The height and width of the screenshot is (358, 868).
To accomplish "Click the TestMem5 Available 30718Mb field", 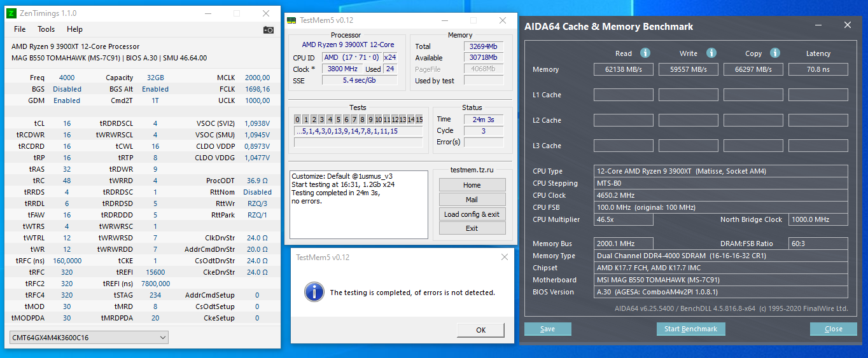I will pyautogui.click(x=484, y=58).
